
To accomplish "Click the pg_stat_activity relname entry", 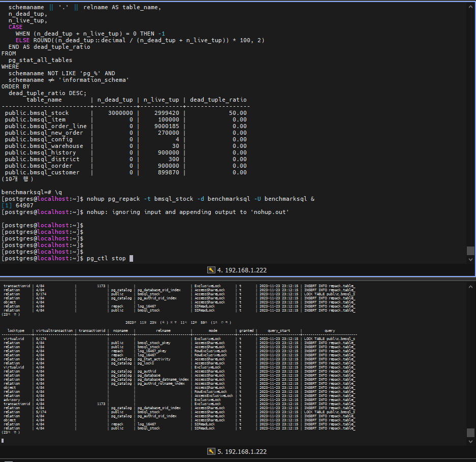I will [x=154, y=359].
